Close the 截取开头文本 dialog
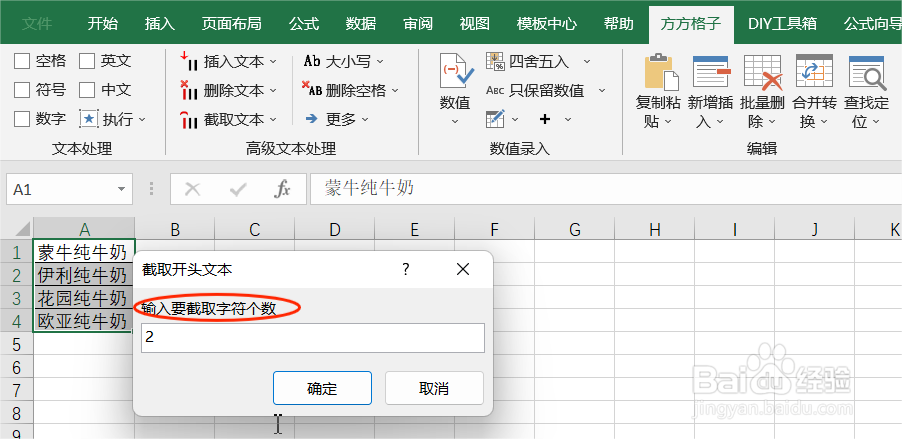 coord(463,269)
